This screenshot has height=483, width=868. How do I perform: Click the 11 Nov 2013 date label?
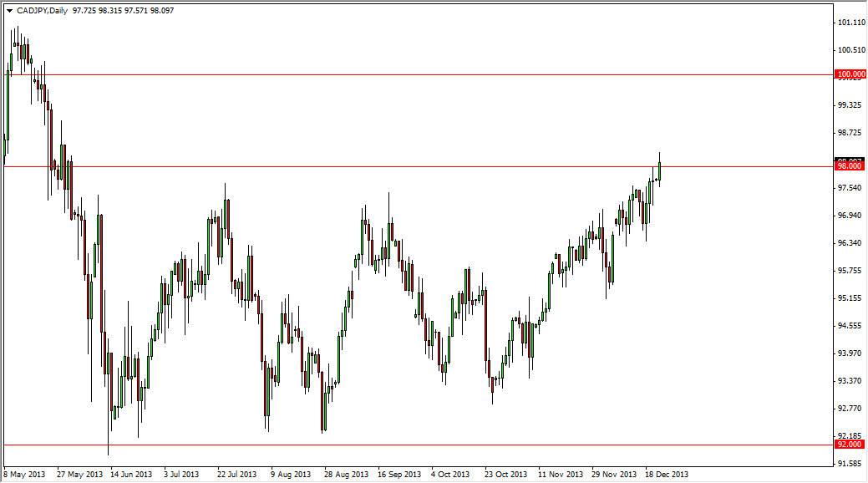[x=561, y=475]
